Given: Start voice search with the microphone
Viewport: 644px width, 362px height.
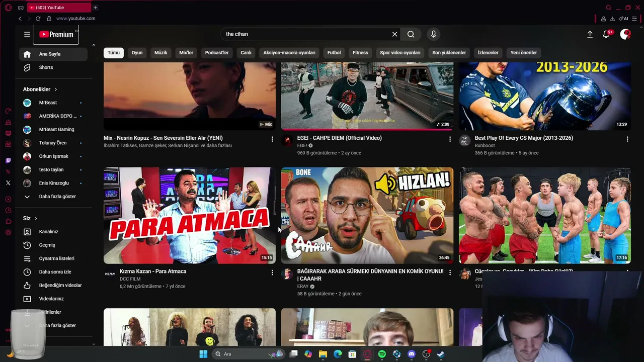Looking at the screenshot, I should [434, 34].
